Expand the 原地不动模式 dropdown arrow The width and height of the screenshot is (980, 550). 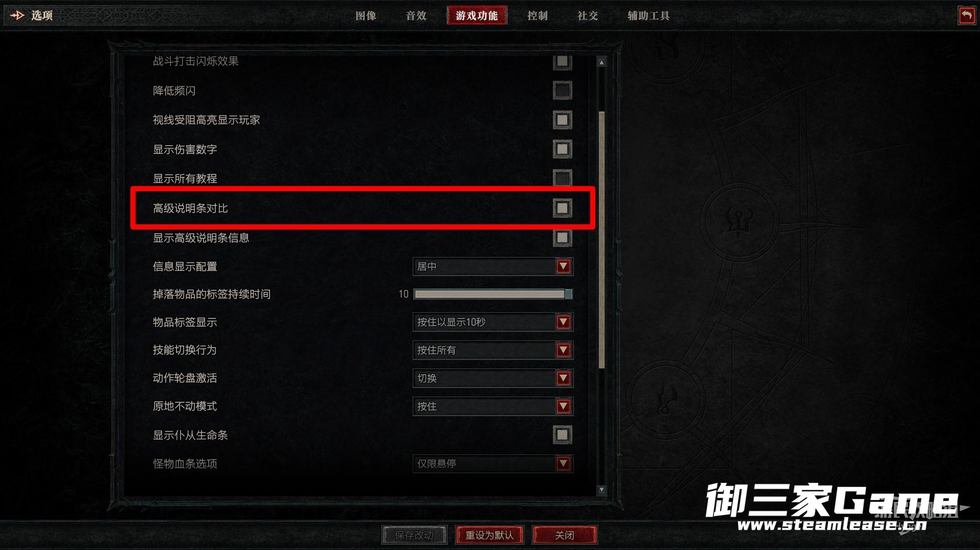(563, 406)
